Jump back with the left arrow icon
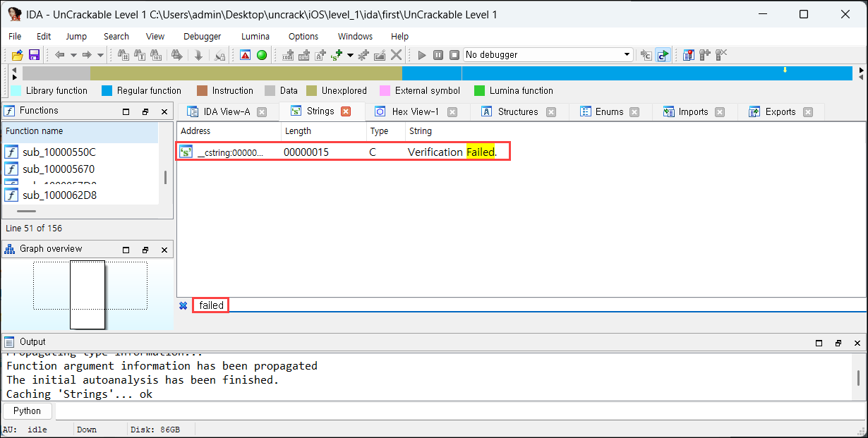The height and width of the screenshot is (438, 868). [60, 55]
